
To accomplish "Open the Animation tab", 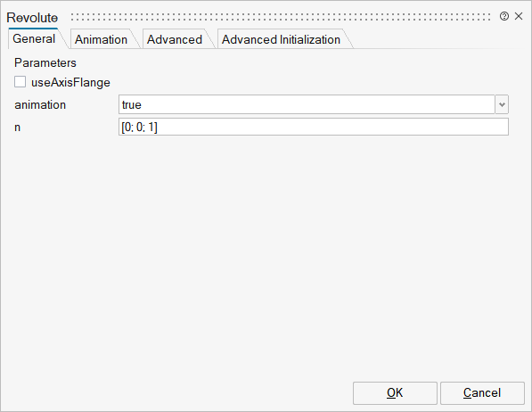I will (101, 39).
